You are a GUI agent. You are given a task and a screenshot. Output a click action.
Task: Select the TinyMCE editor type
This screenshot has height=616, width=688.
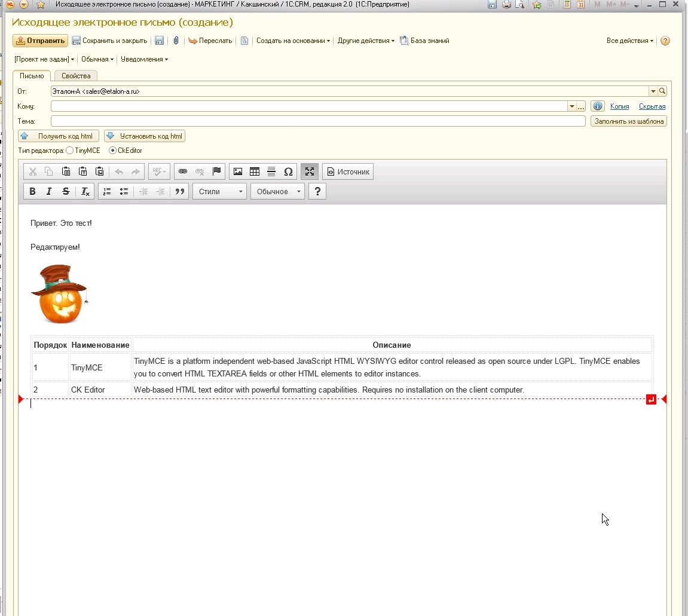(70, 151)
